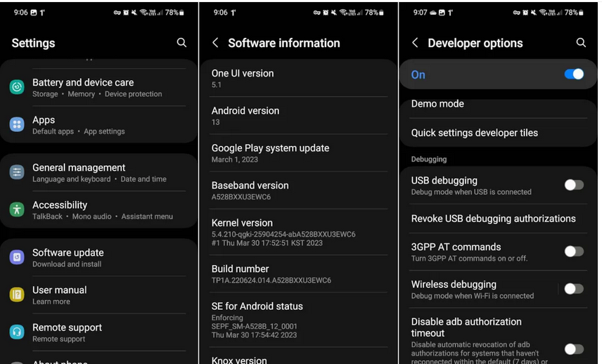Screen dimensions: 602x364
Task: Tap mute icon in Settings status bar
Action: pos(134,13)
